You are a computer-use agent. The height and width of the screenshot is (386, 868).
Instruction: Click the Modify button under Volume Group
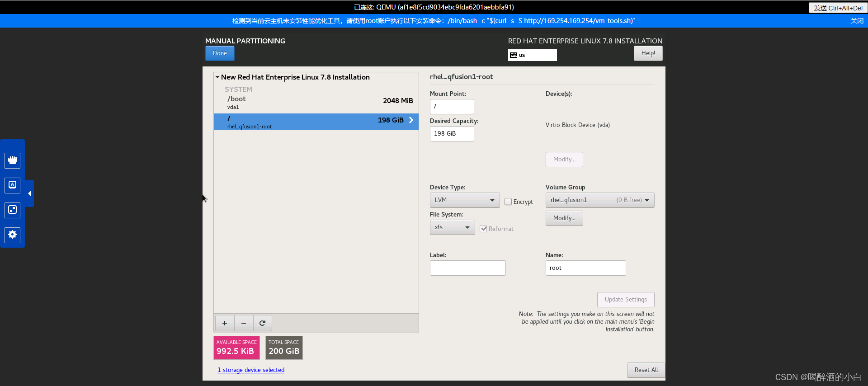click(x=564, y=218)
